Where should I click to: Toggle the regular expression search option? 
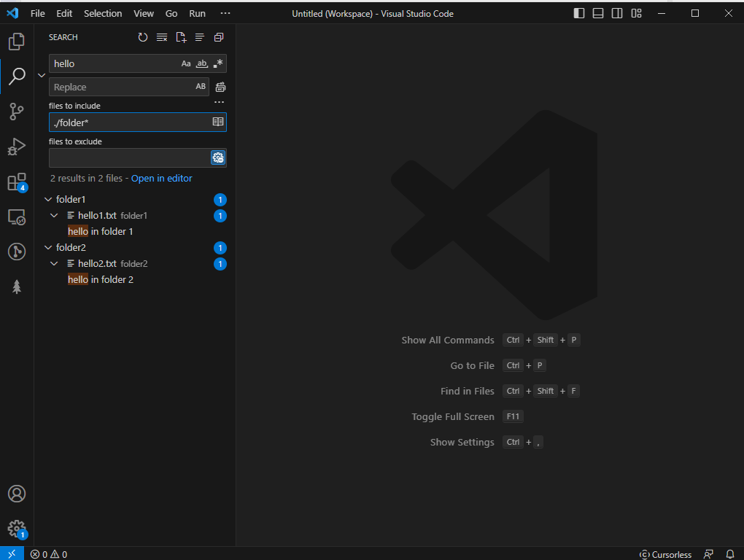click(x=217, y=63)
